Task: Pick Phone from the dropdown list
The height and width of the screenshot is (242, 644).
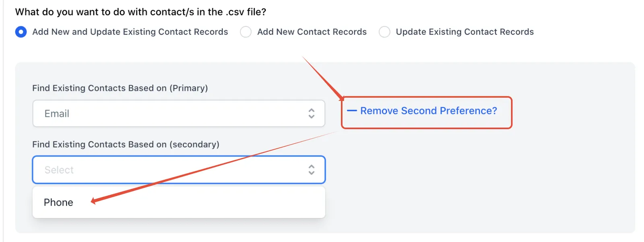Action: tap(58, 203)
